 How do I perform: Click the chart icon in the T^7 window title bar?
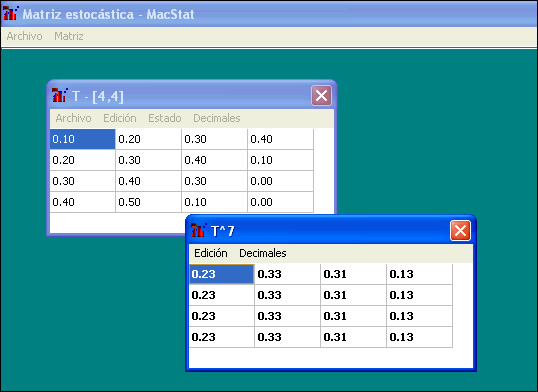point(199,230)
